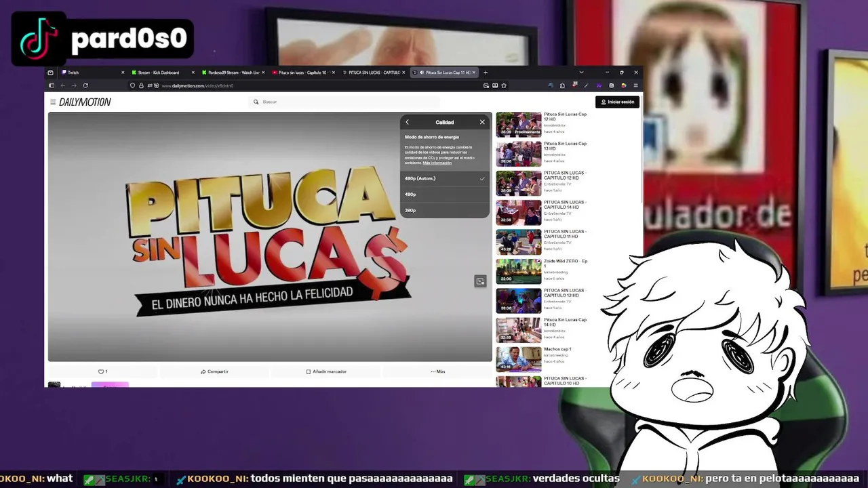
Task: Open PITUCA SIN LUCAS - CAPITULO 11 HD thumbnail
Action: click(519, 242)
